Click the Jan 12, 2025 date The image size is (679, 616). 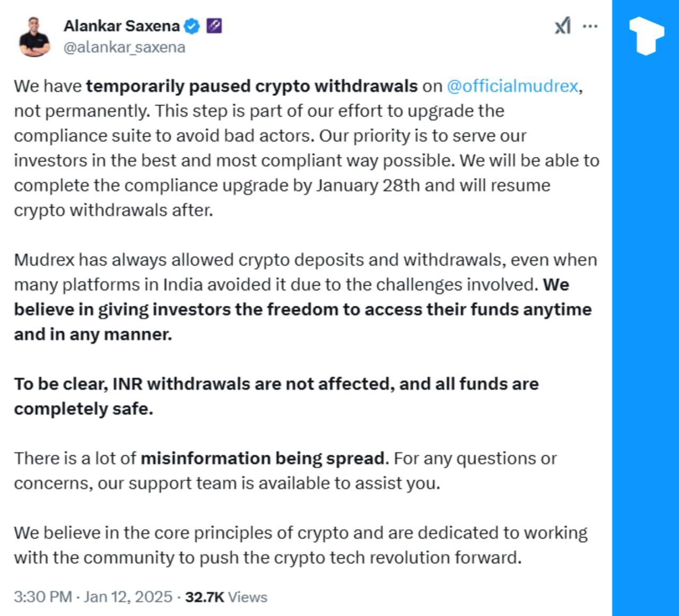pos(128,597)
